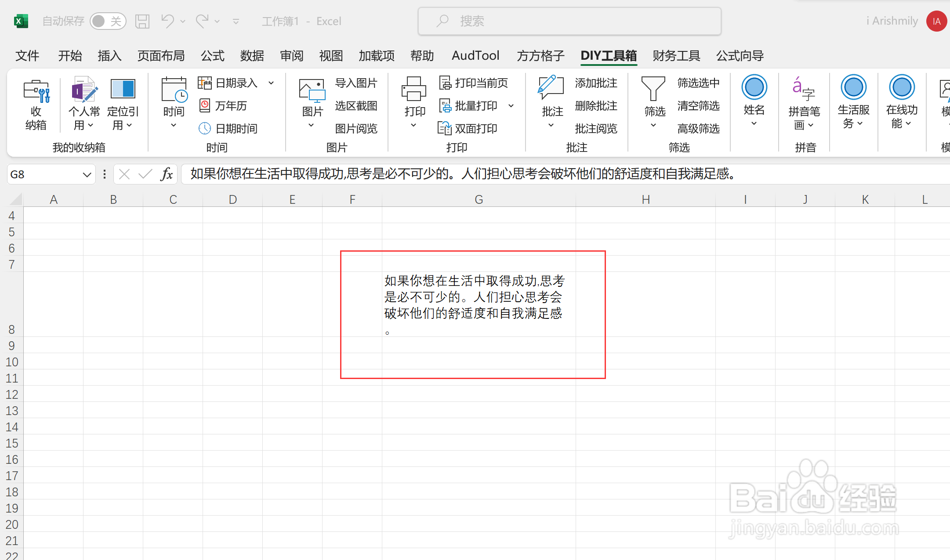
Task: Click the Undo arrow icon
Action: [x=167, y=21]
